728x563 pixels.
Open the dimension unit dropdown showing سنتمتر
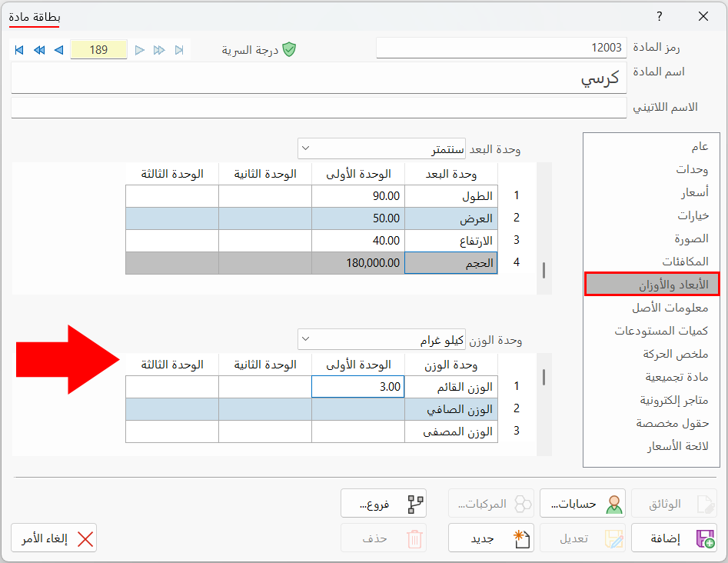(x=381, y=148)
